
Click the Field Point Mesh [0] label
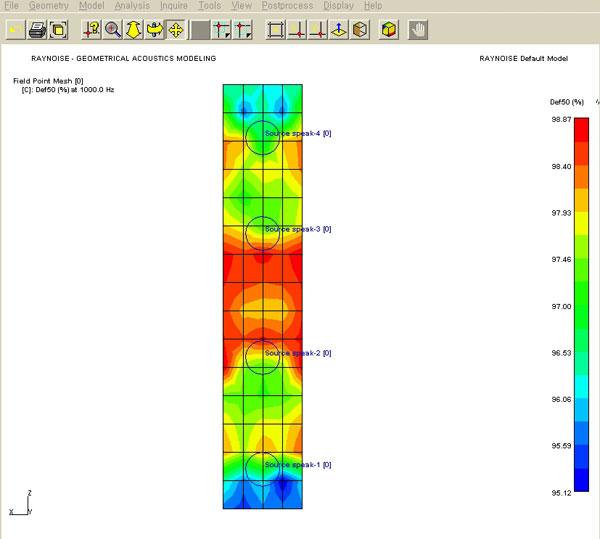[x=48, y=81]
